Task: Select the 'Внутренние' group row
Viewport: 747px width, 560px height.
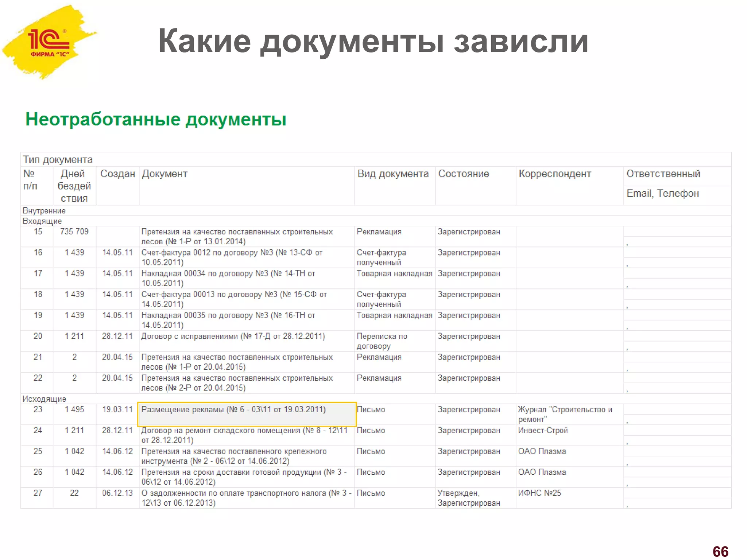Action: 376,211
